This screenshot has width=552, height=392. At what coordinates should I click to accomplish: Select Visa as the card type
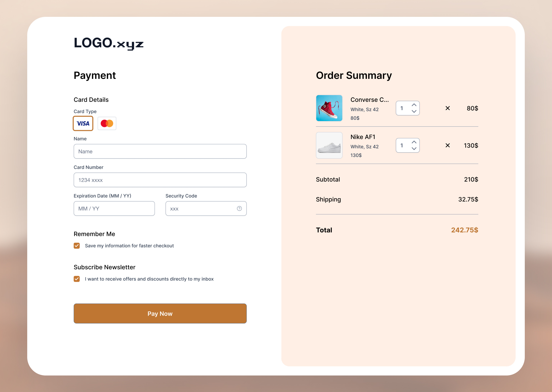83,123
